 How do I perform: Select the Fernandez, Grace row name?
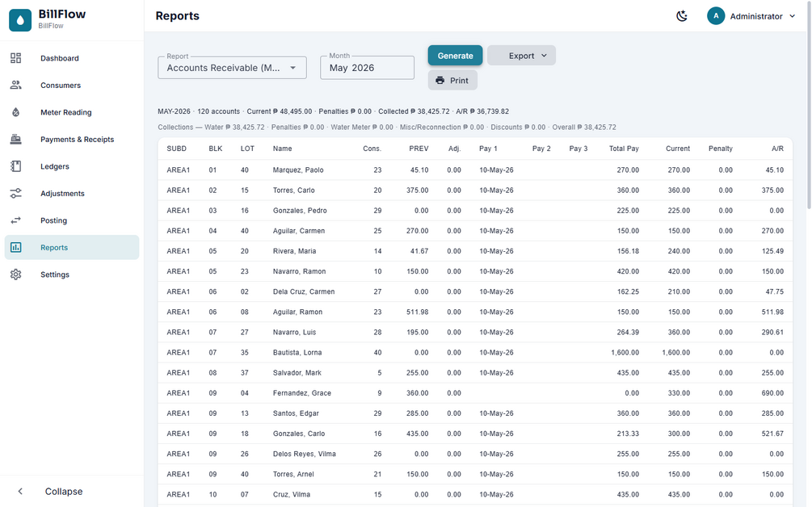point(302,393)
